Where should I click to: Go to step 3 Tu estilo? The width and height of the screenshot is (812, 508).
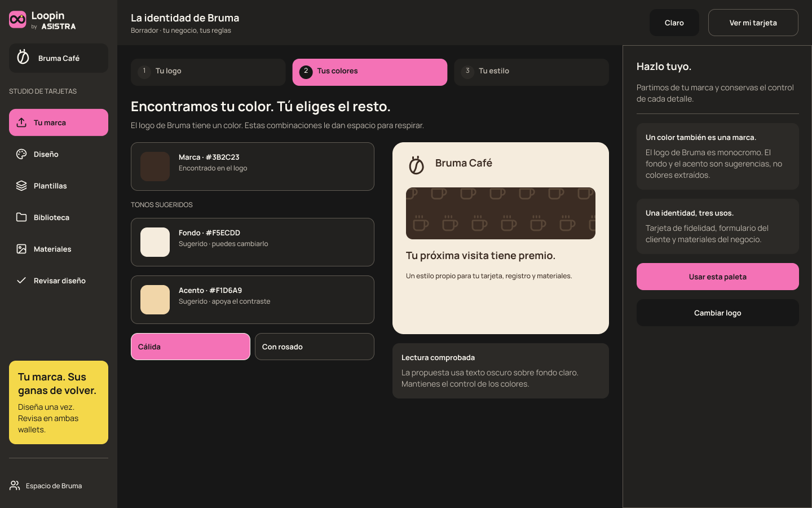click(x=531, y=72)
